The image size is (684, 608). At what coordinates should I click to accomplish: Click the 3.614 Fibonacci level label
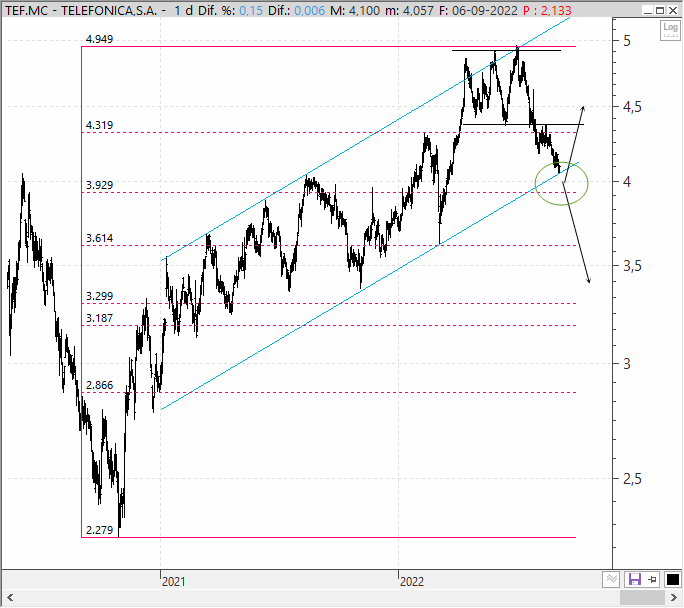(99, 238)
